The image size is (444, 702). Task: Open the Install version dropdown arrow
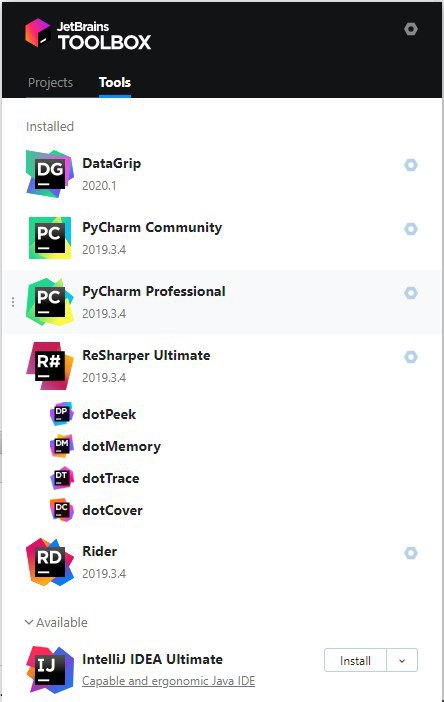[x=402, y=661]
